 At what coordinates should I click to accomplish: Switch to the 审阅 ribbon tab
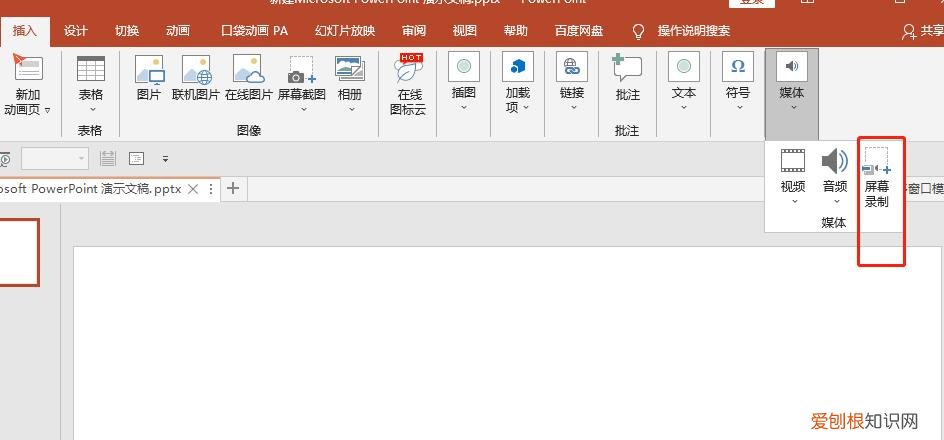click(414, 31)
